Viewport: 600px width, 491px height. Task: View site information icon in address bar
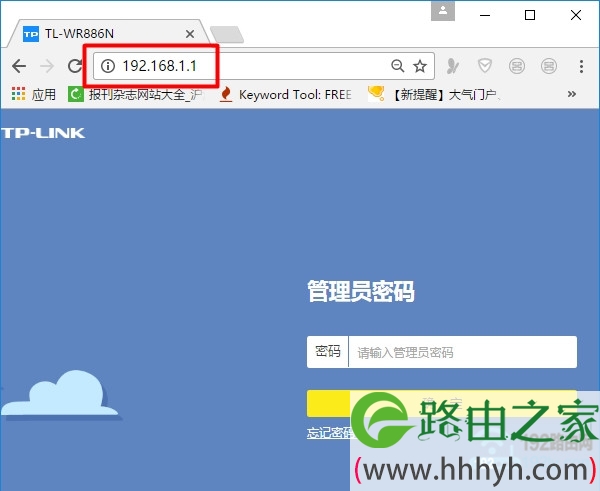108,66
